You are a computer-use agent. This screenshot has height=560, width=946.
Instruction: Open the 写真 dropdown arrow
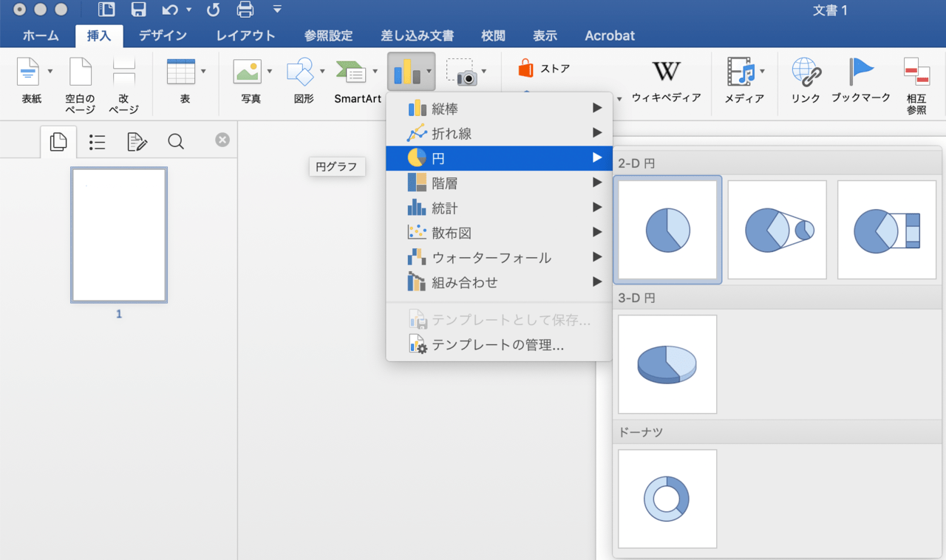(270, 72)
